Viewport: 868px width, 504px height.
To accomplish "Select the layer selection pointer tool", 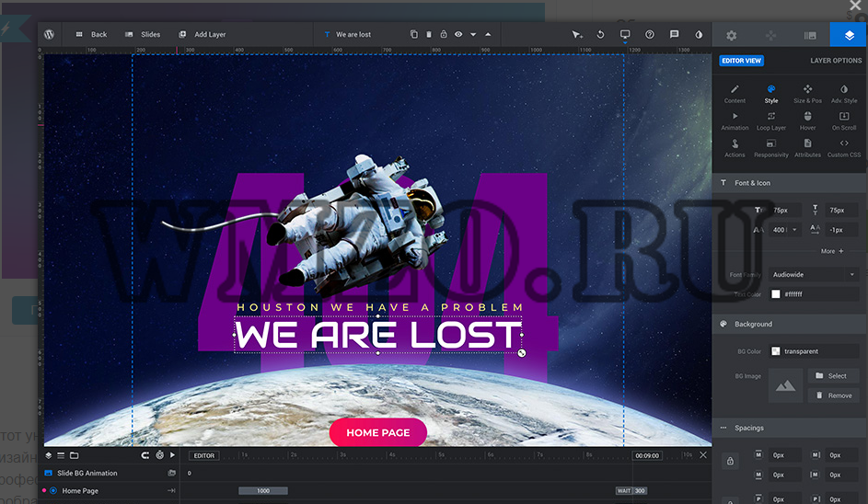I will coord(577,34).
